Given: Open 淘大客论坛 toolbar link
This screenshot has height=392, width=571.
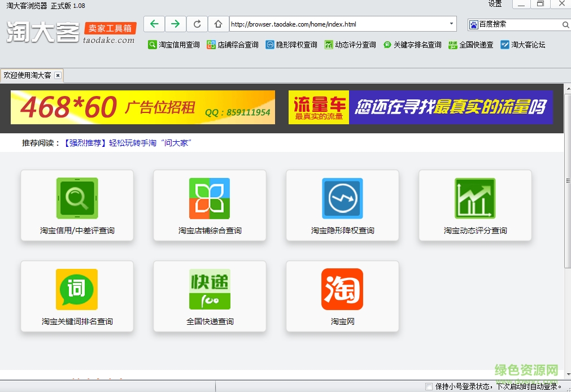Looking at the screenshot, I should [523, 45].
